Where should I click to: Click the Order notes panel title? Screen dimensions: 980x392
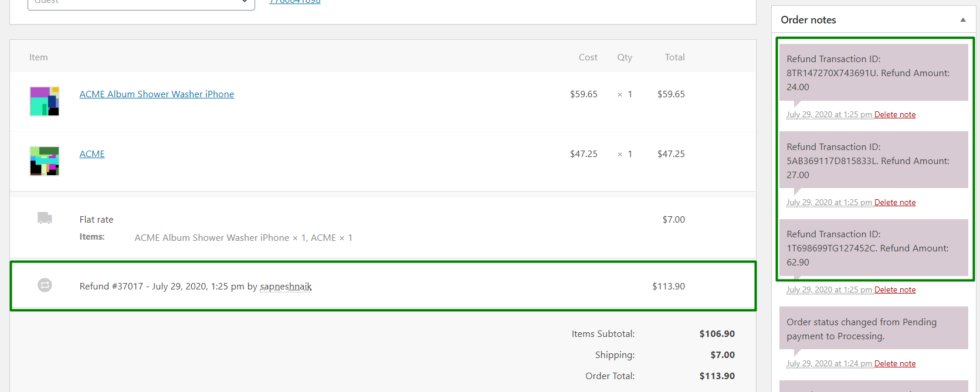(x=808, y=20)
